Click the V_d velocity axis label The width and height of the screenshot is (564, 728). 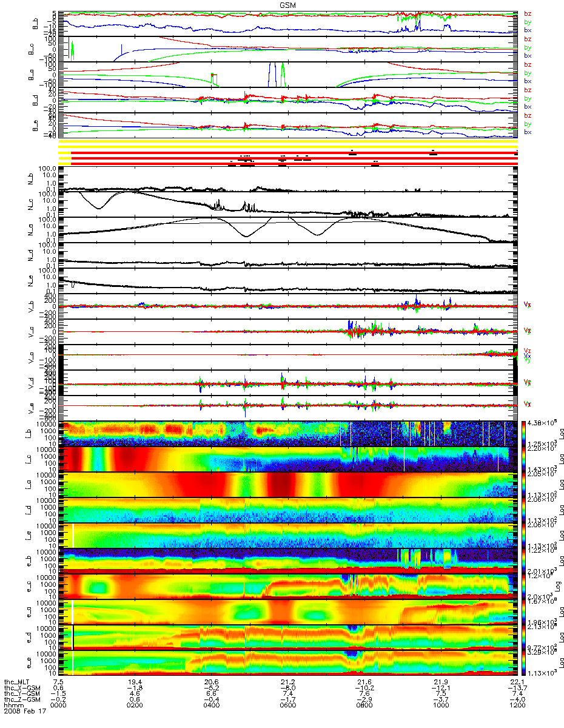coord(32,383)
